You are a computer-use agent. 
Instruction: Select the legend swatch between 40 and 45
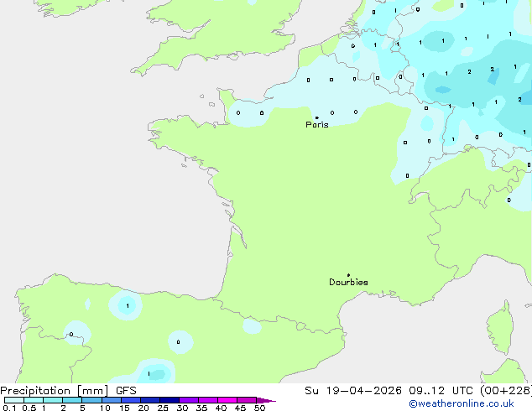pyautogui.click(x=227, y=400)
